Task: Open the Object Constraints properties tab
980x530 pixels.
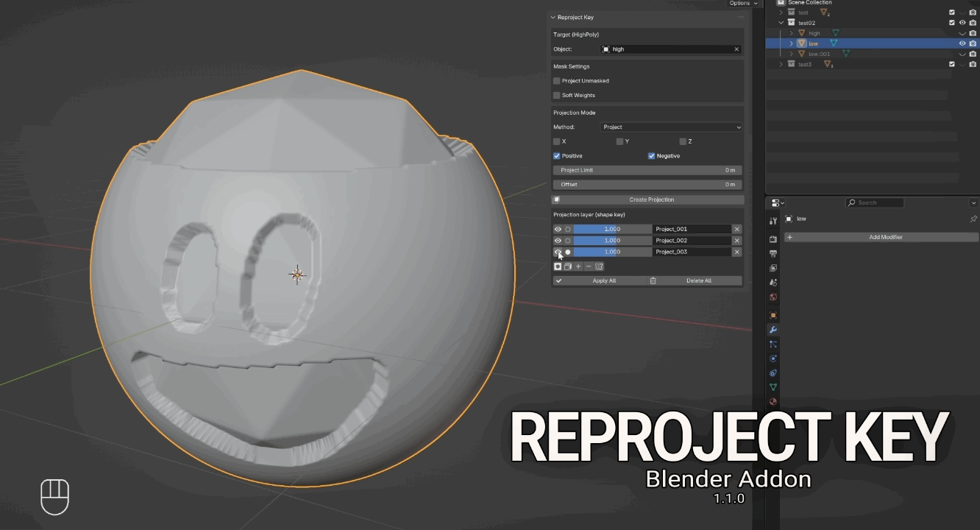Action: (773, 373)
